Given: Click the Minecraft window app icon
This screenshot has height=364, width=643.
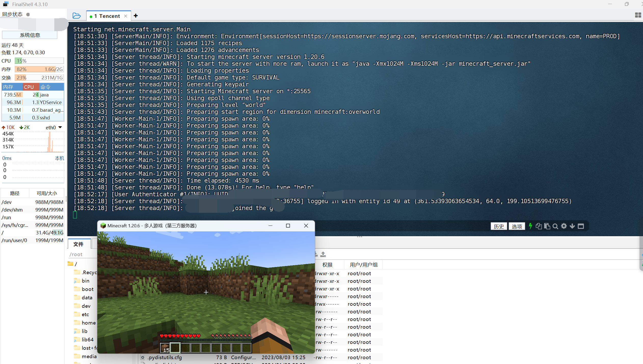Looking at the screenshot, I should 103,226.
